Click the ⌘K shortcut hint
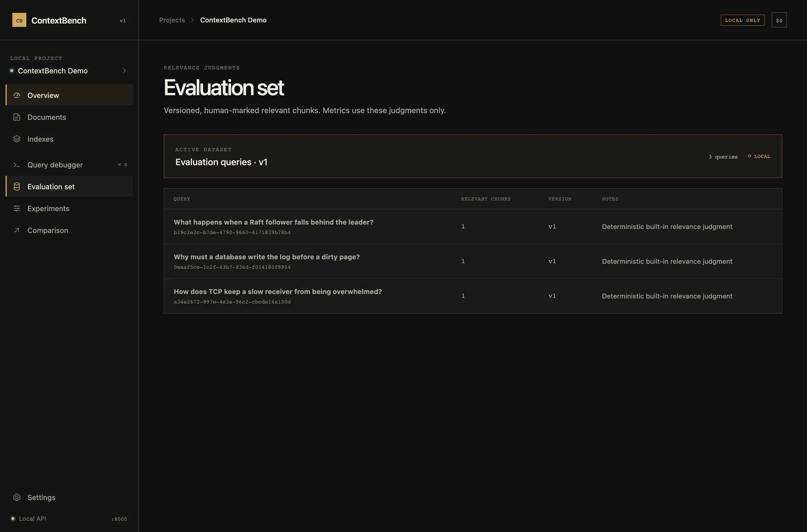This screenshot has width=807, height=532. pyautogui.click(x=122, y=165)
